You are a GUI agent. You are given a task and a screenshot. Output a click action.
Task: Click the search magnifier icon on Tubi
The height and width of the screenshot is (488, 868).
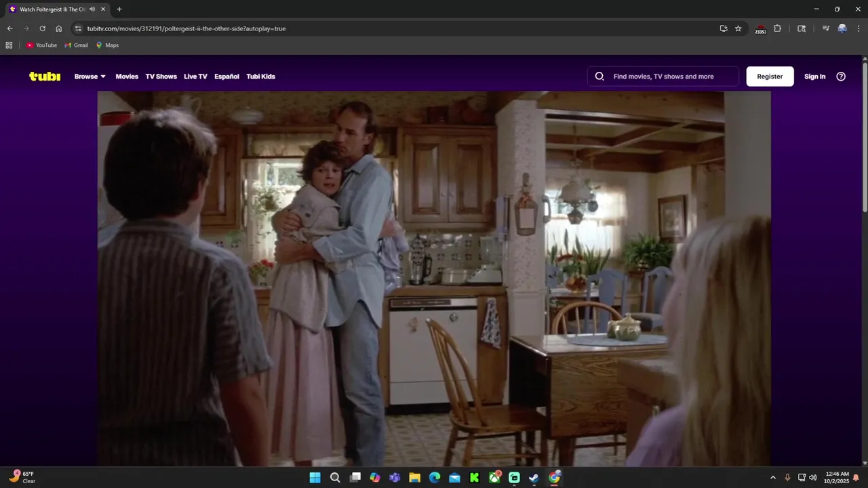[x=599, y=77]
